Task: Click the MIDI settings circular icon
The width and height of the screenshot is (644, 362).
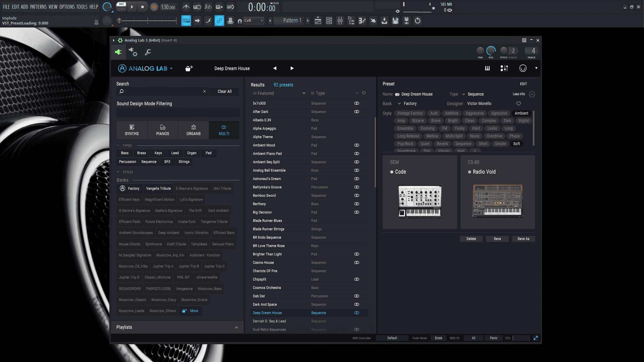Action: pos(523,68)
